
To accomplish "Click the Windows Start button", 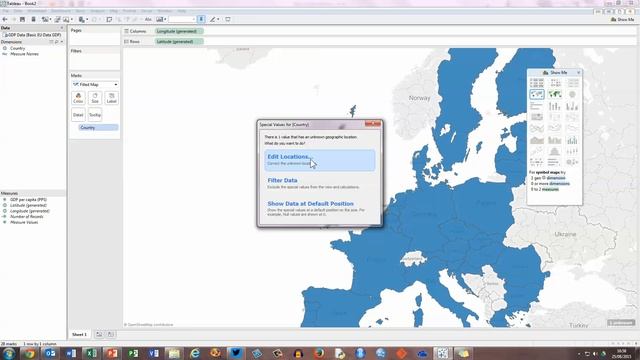I will 8,353.
